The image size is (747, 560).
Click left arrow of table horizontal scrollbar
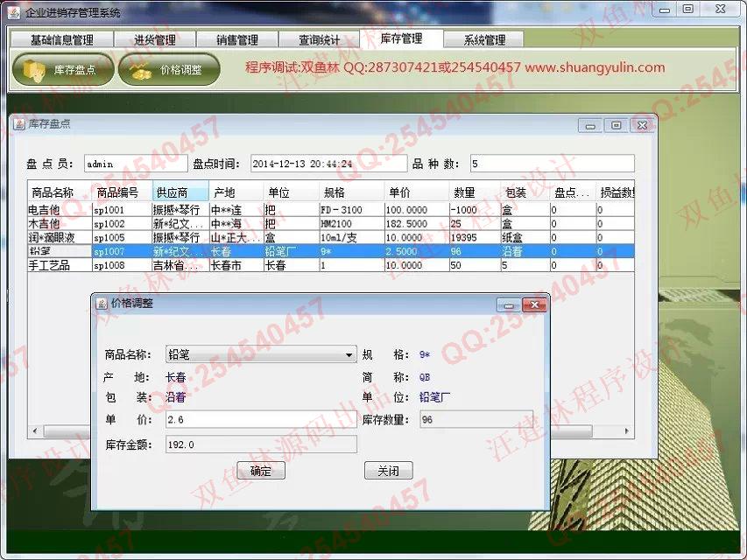pos(35,431)
